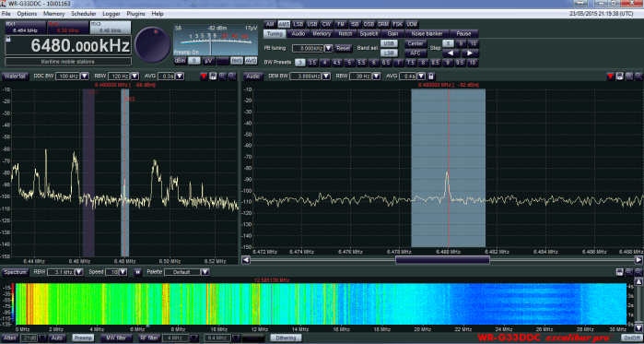
Task: Zoom in on the wideband waterfall
Action: pyautogui.click(x=629, y=272)
